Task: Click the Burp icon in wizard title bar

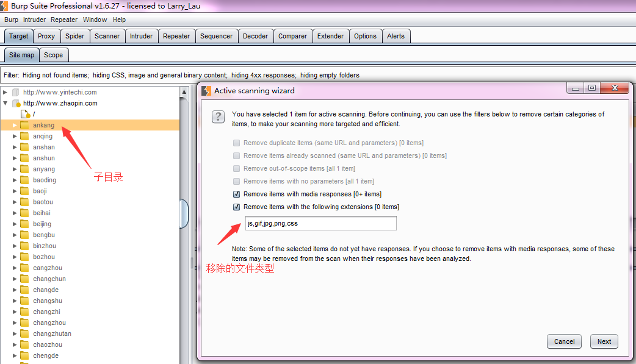Action: click(206, 91)
